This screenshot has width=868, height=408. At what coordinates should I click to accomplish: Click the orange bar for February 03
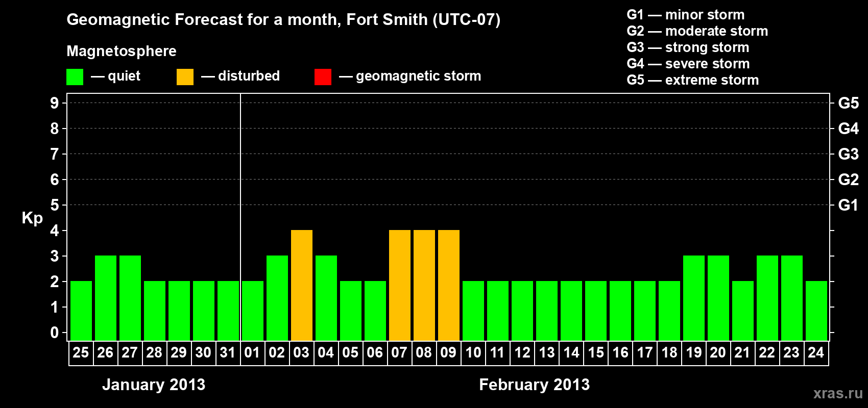(x=302, y=286)
